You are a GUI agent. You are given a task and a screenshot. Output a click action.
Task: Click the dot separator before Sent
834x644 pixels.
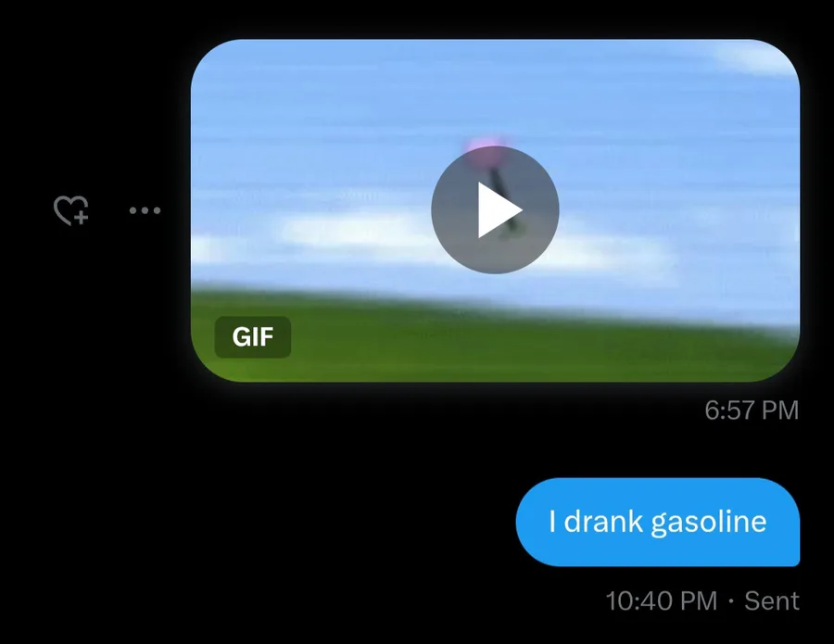click(731, 601)
